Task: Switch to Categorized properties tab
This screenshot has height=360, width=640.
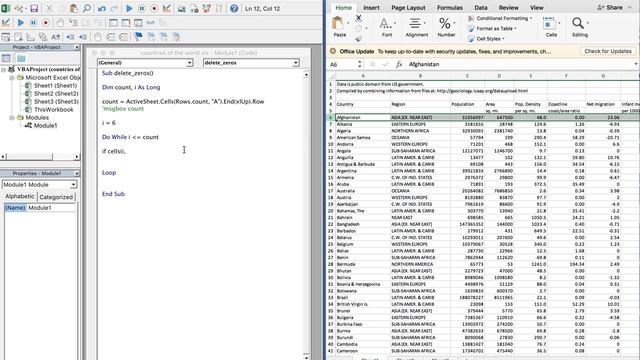Action: click(x=56, y=197)
